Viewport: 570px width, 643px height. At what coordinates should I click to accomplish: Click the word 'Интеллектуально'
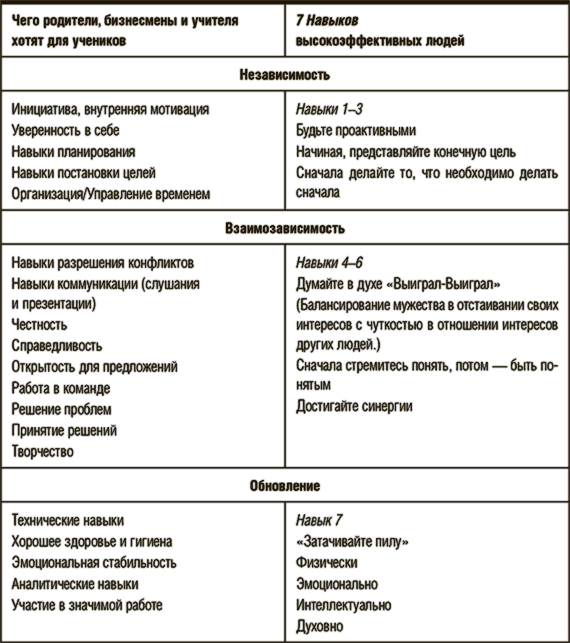pos(344,605)
